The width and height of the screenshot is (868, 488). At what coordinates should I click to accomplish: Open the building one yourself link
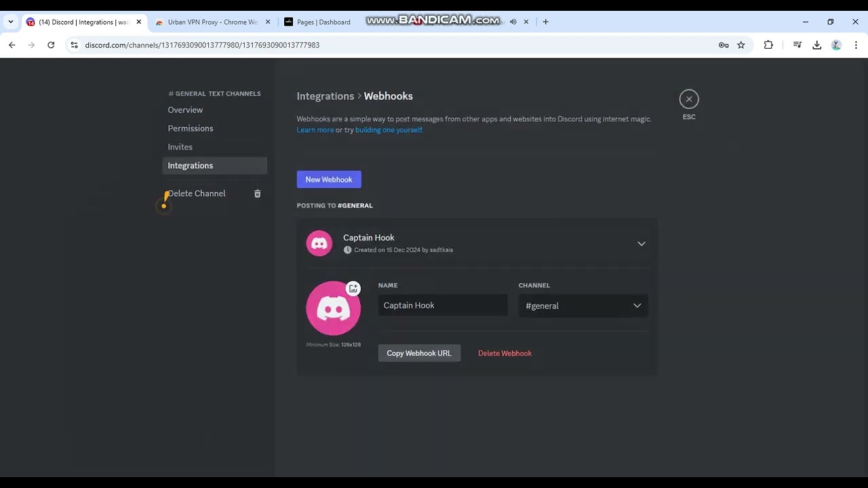pos(389,130)
